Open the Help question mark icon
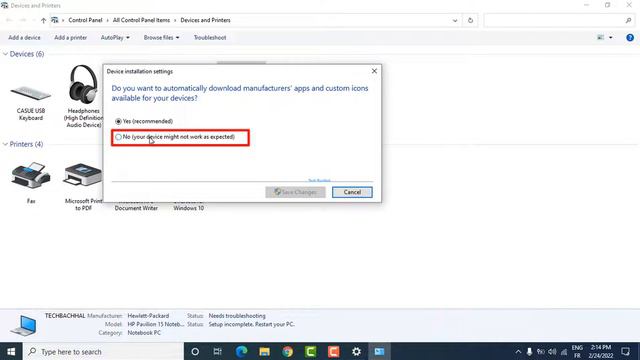Viewport: 640px width, 360px height. click(630, 38)
